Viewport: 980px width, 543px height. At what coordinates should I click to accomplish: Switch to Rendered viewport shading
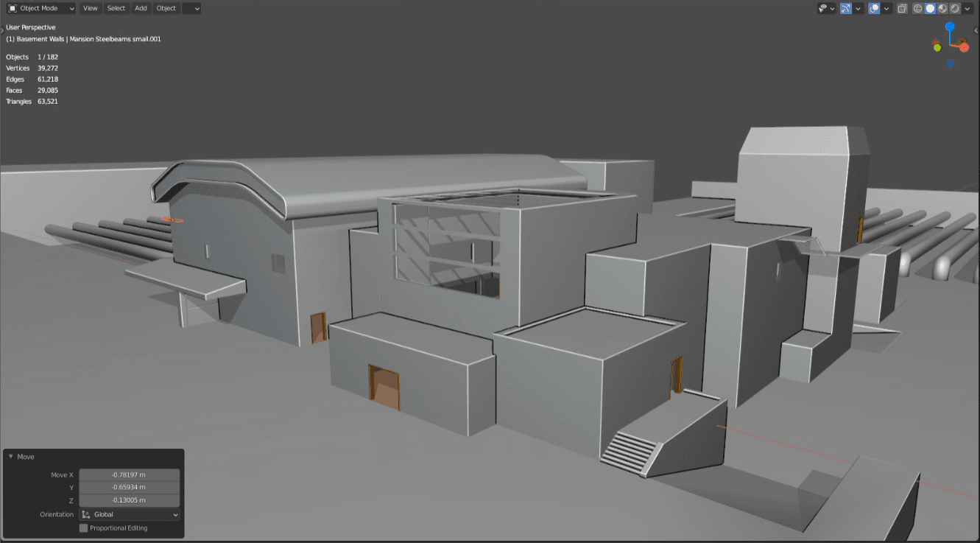(955, 8)
